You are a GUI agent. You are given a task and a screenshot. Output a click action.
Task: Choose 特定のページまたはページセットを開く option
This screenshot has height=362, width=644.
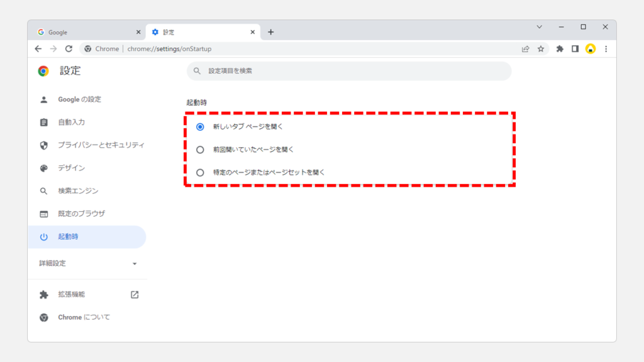[x=200, y=172]
